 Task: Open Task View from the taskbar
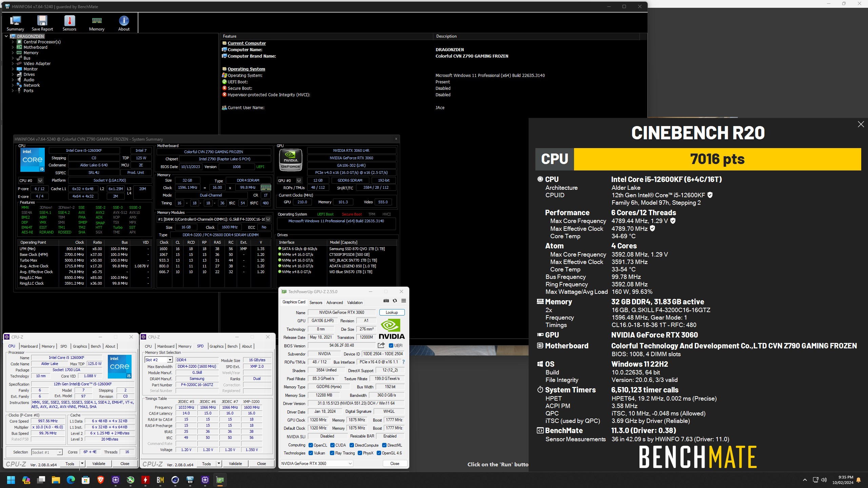click(41, 480)
